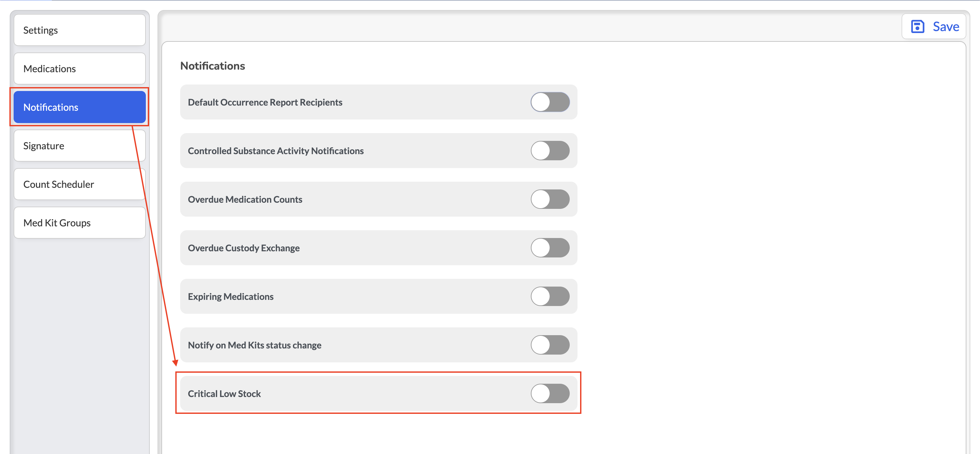
Task: Click the Critical Low Stock row label
Action: [x=224, y=393]
